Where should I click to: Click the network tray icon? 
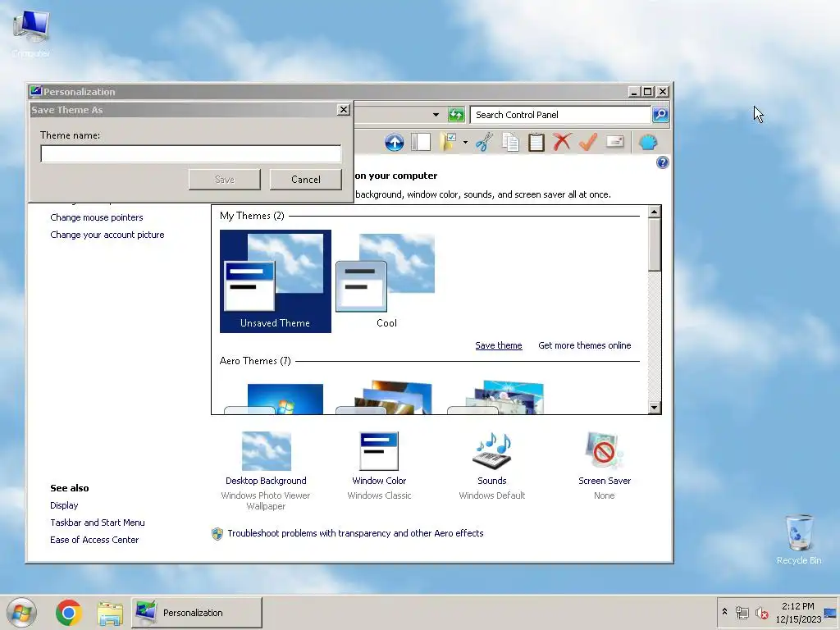742,612
